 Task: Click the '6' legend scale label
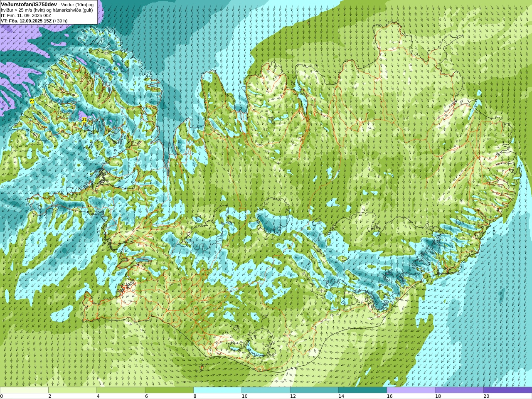146,397
